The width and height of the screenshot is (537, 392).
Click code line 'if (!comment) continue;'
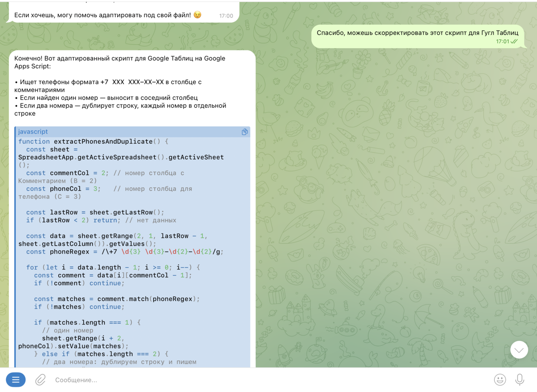(x=79, y=284)
